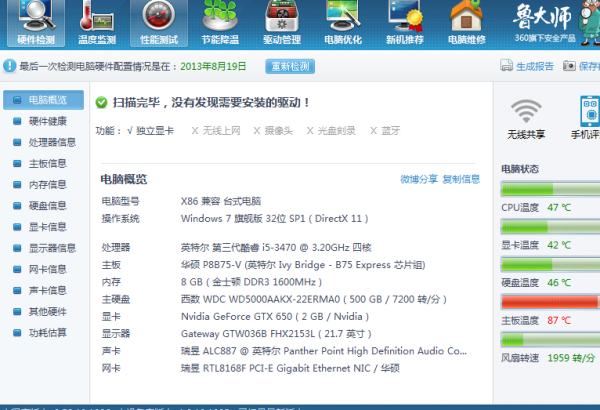Click the 重新检测 re-scan button
This screenshot has width=600, height=410.
[290, 66]
